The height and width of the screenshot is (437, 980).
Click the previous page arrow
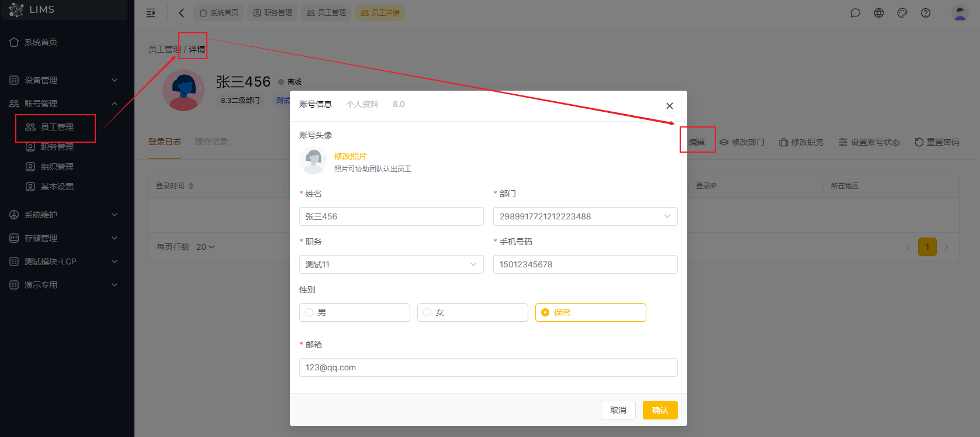pos(908,247)
